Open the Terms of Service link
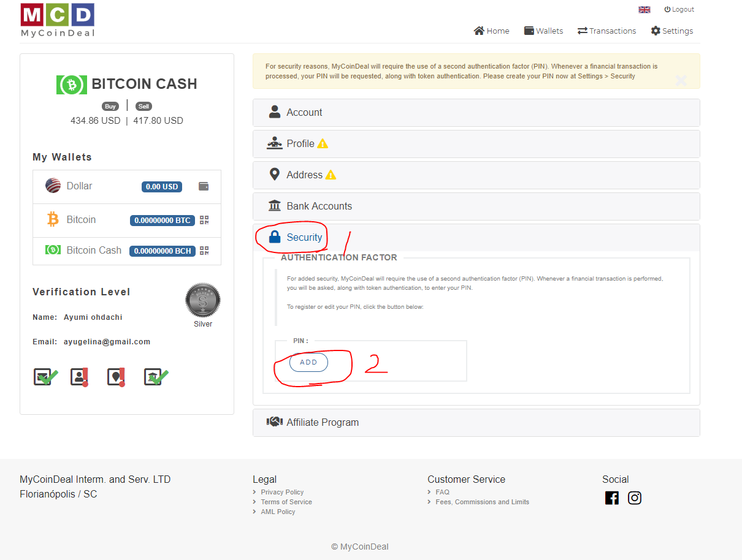The width and height of the screenshot is (742, 560). pos(286,502)
